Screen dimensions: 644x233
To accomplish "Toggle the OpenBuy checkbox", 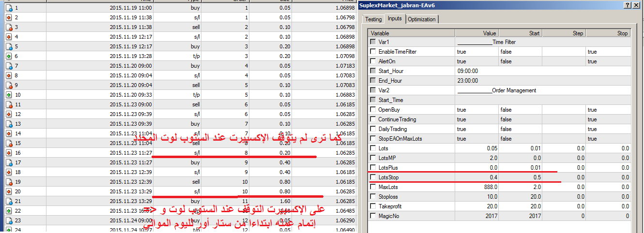I will 373,110.
